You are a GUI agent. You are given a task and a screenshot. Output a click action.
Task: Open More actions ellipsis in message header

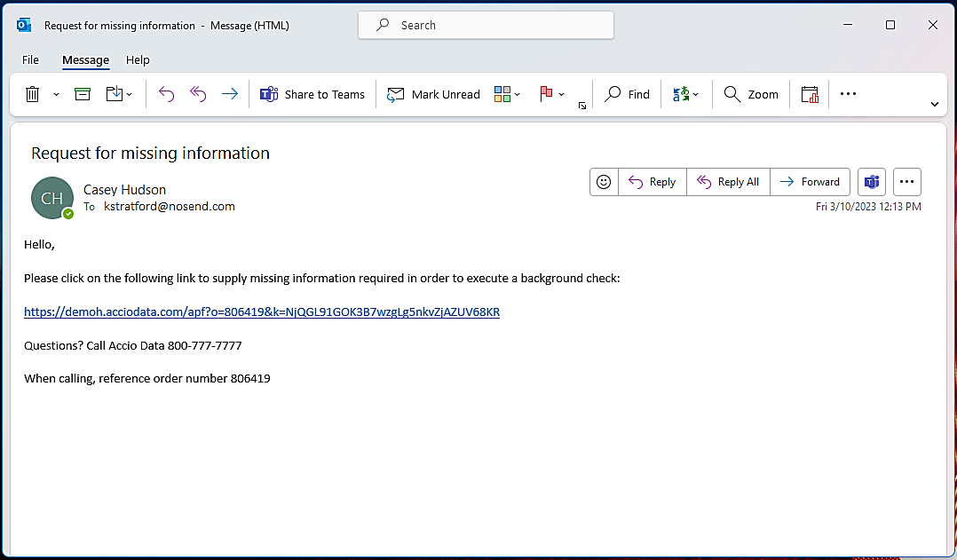click(x=907, y=182)
